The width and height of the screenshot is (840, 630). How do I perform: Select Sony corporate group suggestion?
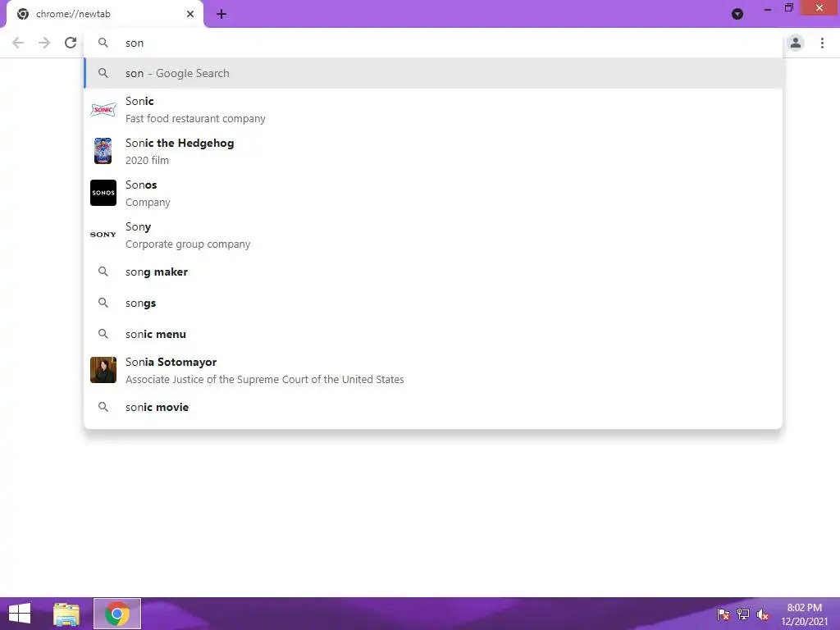pyautogui.click(x=433, y=235)
